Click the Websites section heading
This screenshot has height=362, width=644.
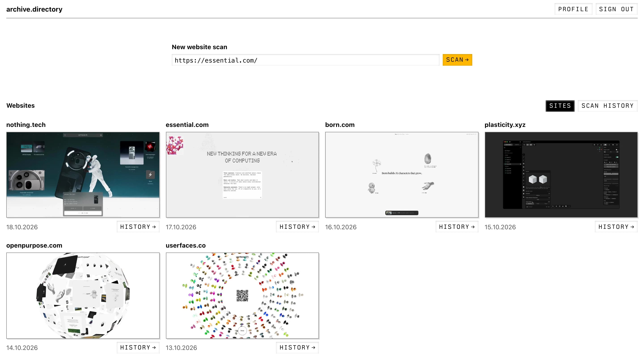(x=21, y=105)
